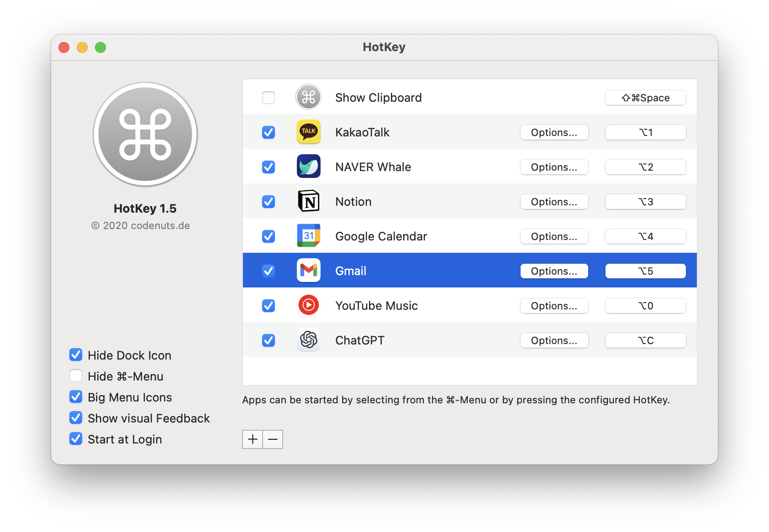Screen dimensions: 769x532
Task: Edit KakaoTalk's ⌥1 shortcut field
Action: (646, 132)
